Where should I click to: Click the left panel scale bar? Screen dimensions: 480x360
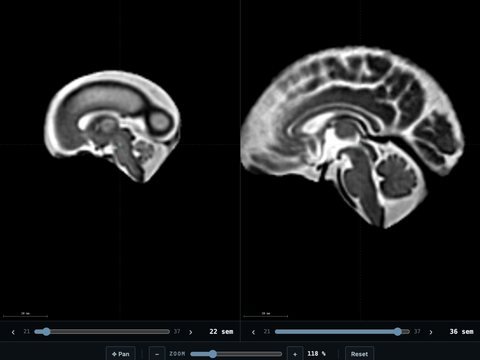click(25, 315)
